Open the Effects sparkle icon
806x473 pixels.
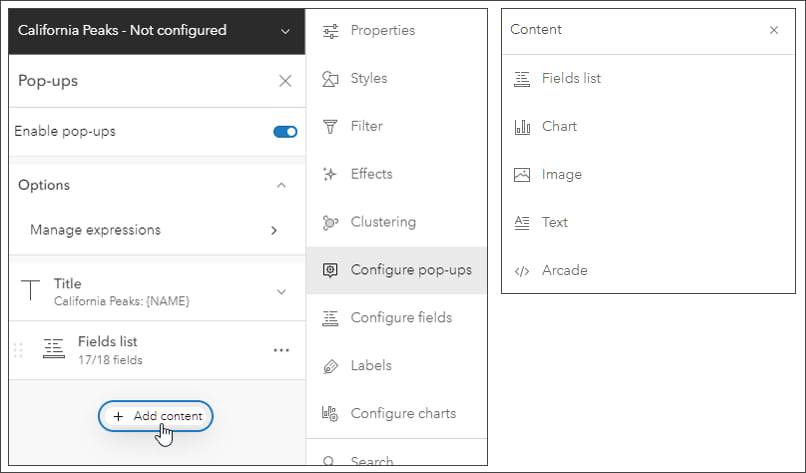[x=330, y=174]
